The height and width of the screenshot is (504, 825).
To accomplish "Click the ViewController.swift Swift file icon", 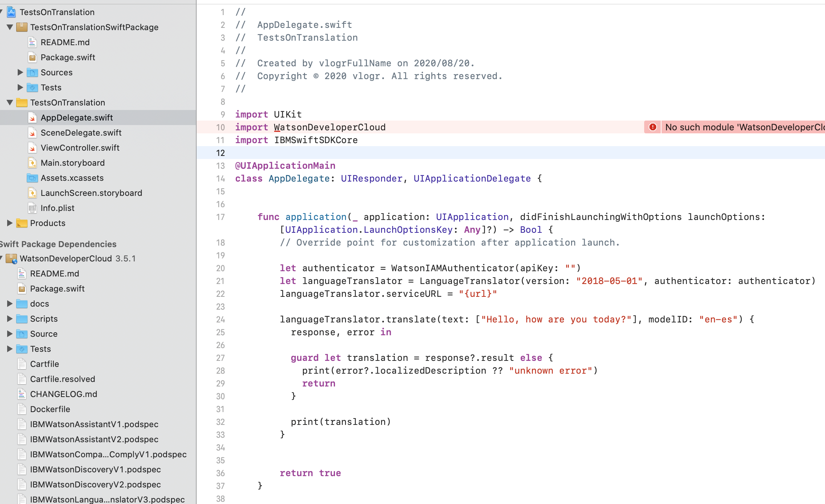I will click(x=32, y=148).
